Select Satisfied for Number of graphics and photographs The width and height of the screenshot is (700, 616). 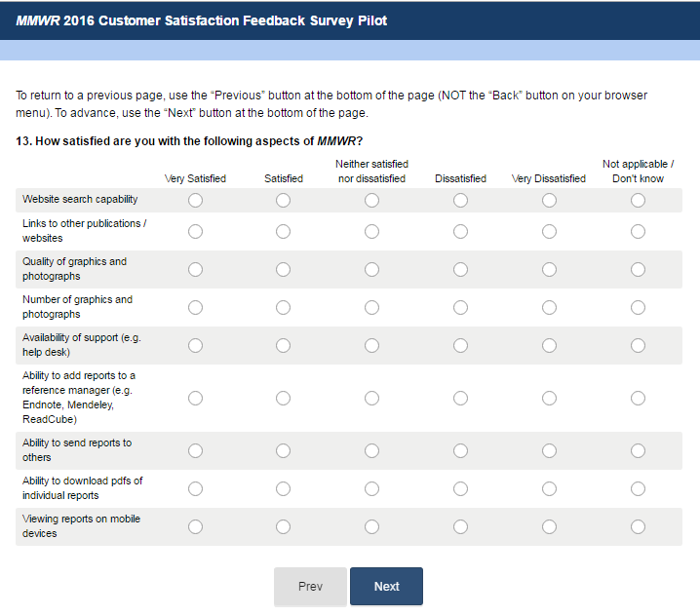pyautogui.click(x=284, y=308)
